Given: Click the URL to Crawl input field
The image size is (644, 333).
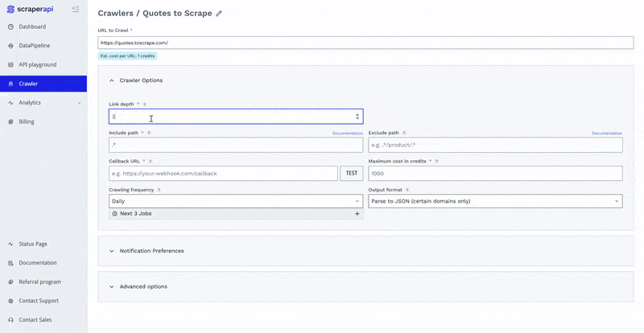Looking at the screenshot, I should click(366, 42).
